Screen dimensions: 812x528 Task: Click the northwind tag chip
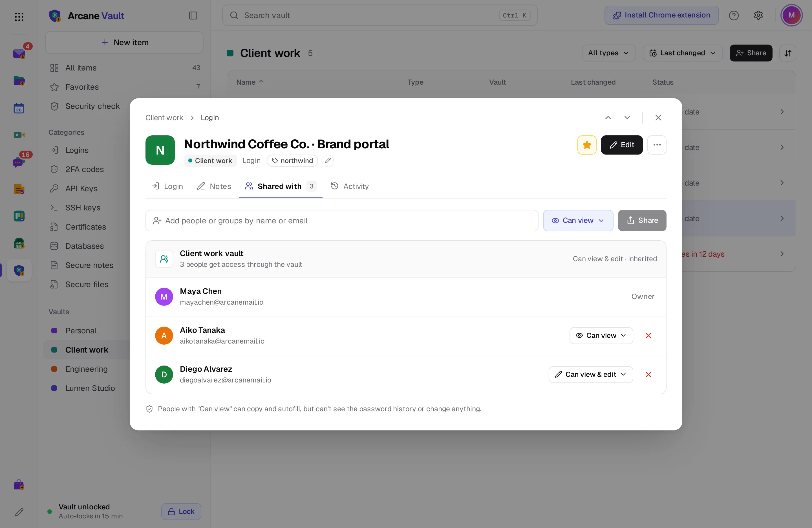point(292,161)
